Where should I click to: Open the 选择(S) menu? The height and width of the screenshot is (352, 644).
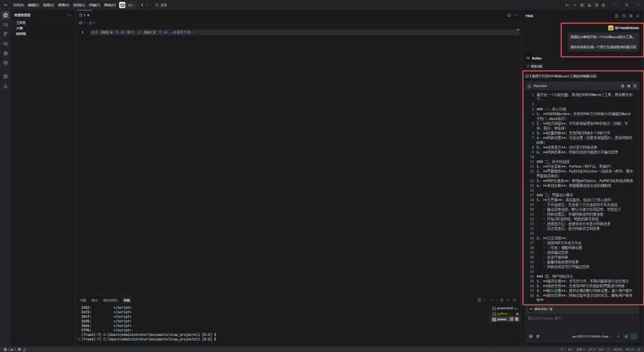click(48, 5)
